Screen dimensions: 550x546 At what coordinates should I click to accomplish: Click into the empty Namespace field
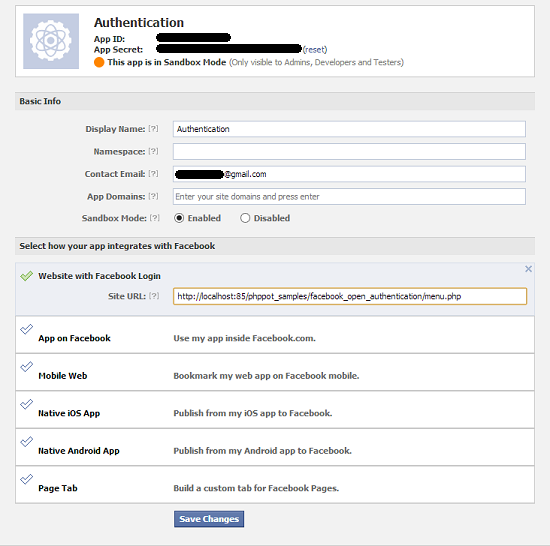click(349, 151)
